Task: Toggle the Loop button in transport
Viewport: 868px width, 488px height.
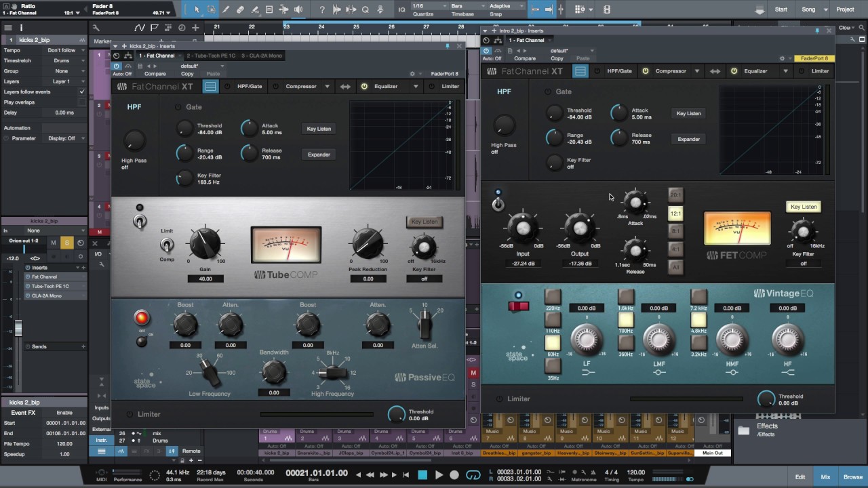Action: point(473,475)
